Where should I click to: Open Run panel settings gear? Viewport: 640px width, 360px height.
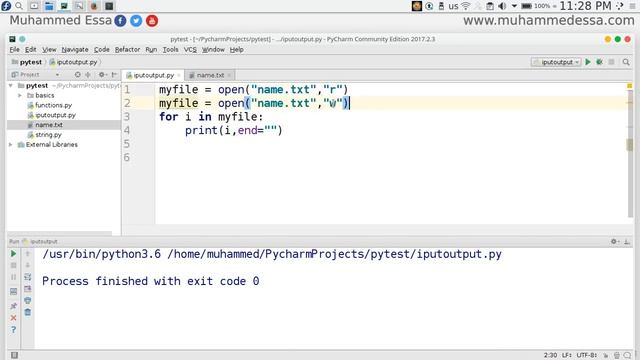[x=615, y=242]
